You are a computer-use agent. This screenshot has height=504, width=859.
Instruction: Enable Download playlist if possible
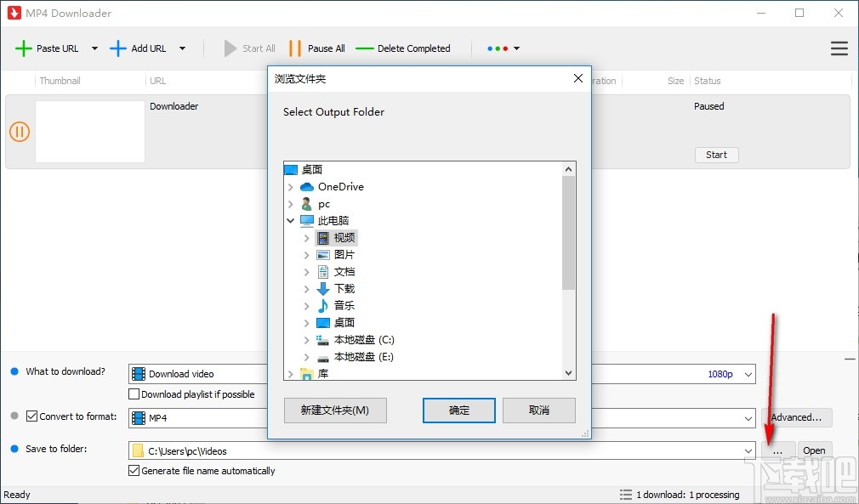(134, 394)
